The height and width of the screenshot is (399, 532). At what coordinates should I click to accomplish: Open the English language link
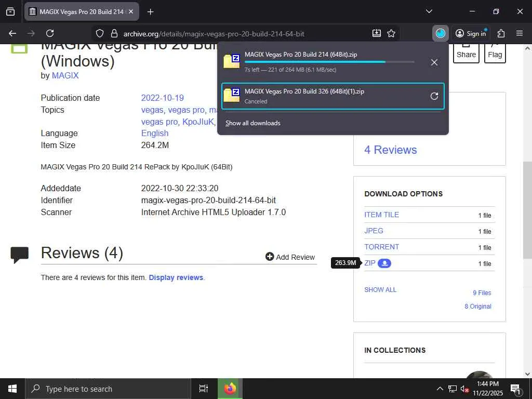click(x=155, y=134)
